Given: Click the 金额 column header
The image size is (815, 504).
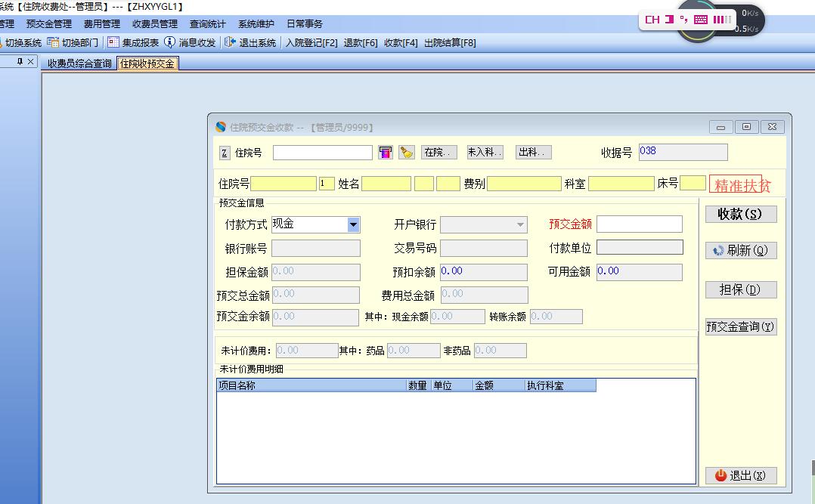Looking at the screenshot, I should tap(499, 385).
